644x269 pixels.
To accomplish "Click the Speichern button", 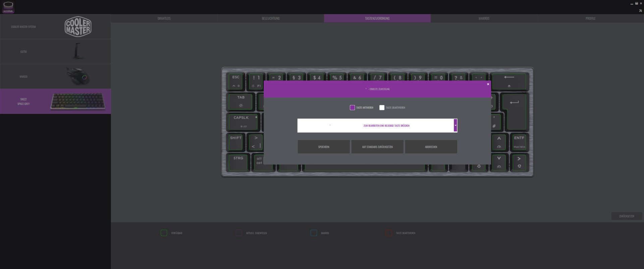I will coord(324,147).
